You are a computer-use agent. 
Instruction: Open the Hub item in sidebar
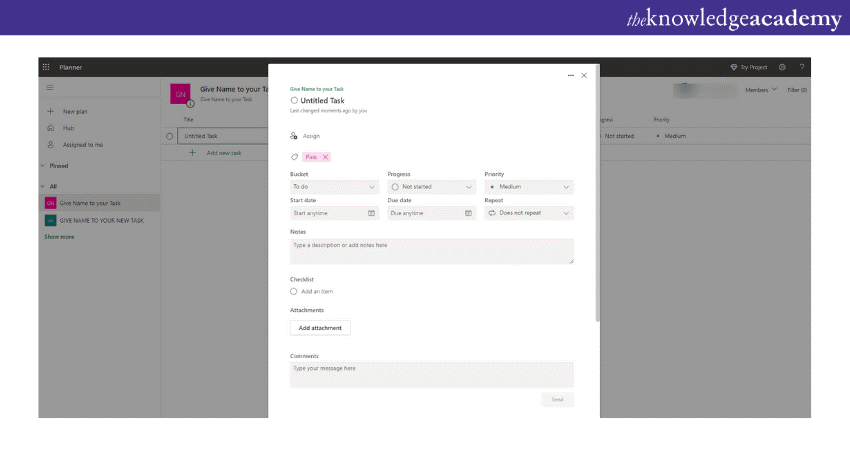(68, 128)
